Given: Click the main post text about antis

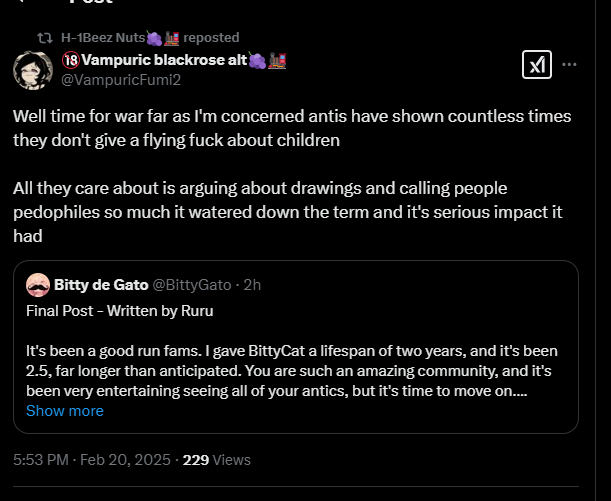Looking at the screenshot, I should [292, 176].
